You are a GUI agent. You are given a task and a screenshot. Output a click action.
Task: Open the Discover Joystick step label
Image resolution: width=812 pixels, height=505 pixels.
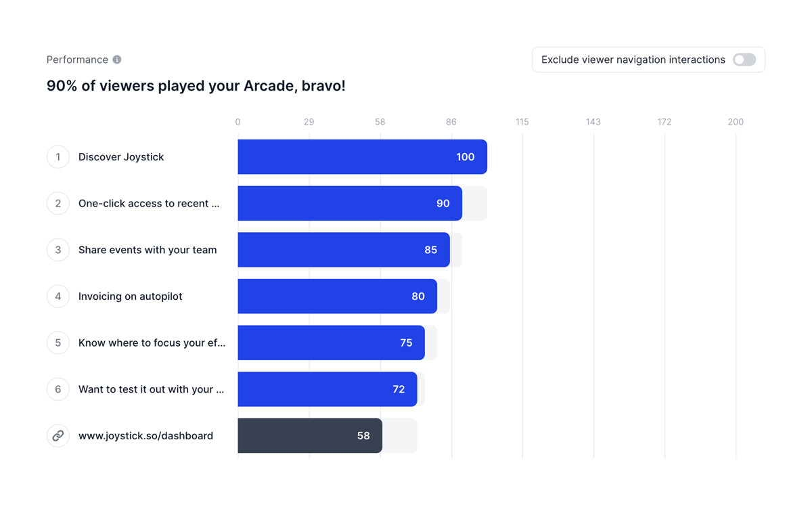(122, 156)
